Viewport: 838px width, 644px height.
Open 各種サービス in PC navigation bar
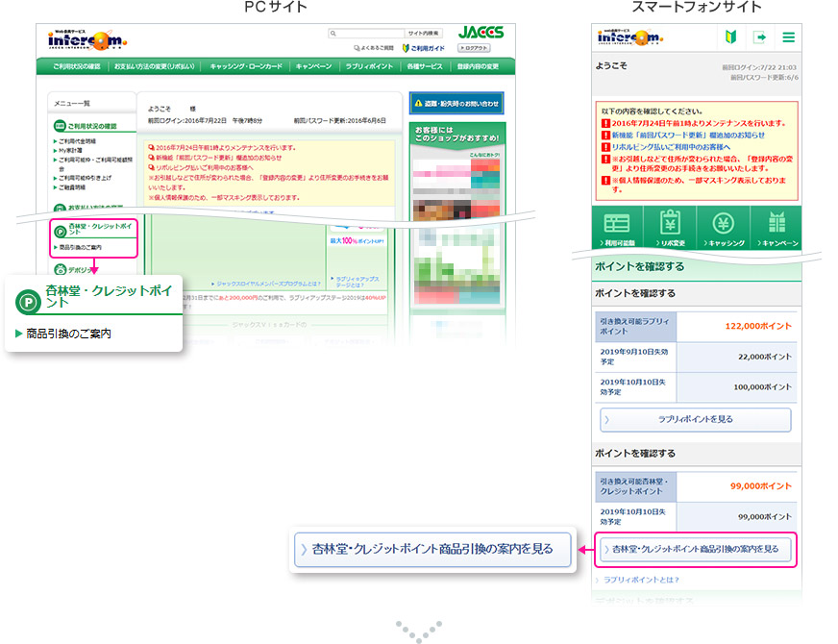pyautogui.click(x=425, y=66)
